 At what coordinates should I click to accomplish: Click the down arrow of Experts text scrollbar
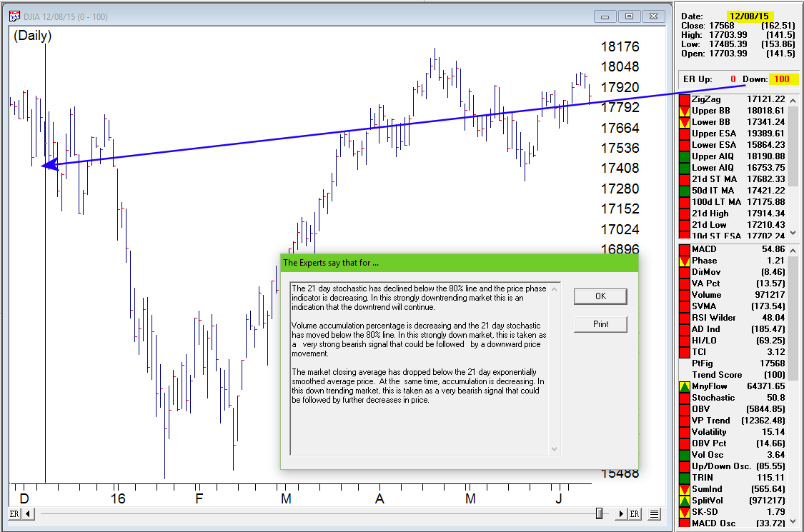pyautogui.click(x=555, y=449)
